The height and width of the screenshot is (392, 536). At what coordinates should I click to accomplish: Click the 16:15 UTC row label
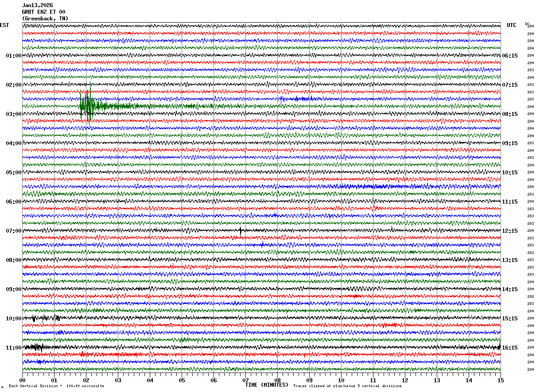point(510,348)
